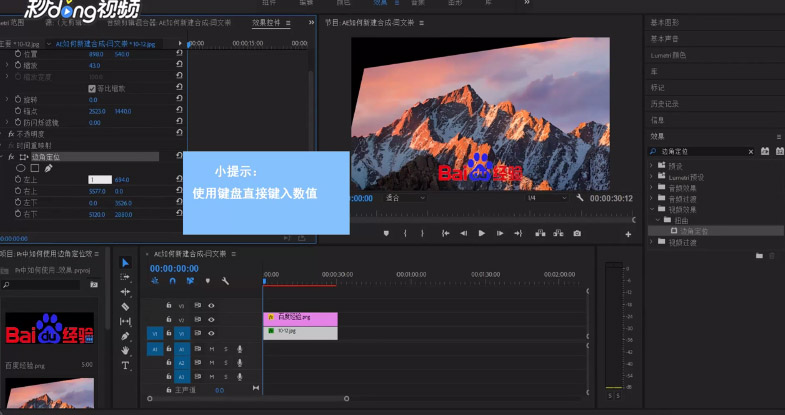Select the Selection arrow tool
The height and width of the screenshot is (415, 785).
[126, 263]
